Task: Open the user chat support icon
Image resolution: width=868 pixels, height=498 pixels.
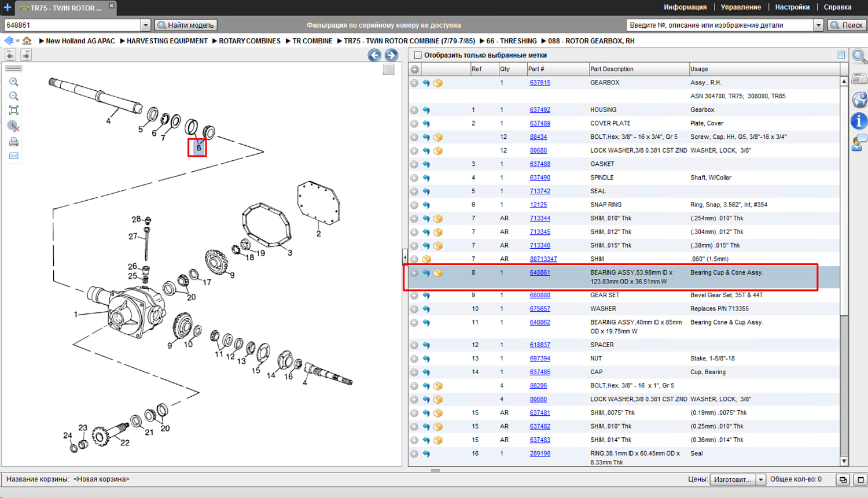Action: click(x=859, y=143)
